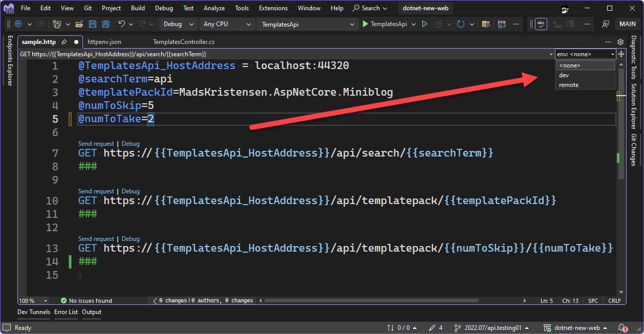
Task: Select the dev environment option
Action: (x=586, y=75)
